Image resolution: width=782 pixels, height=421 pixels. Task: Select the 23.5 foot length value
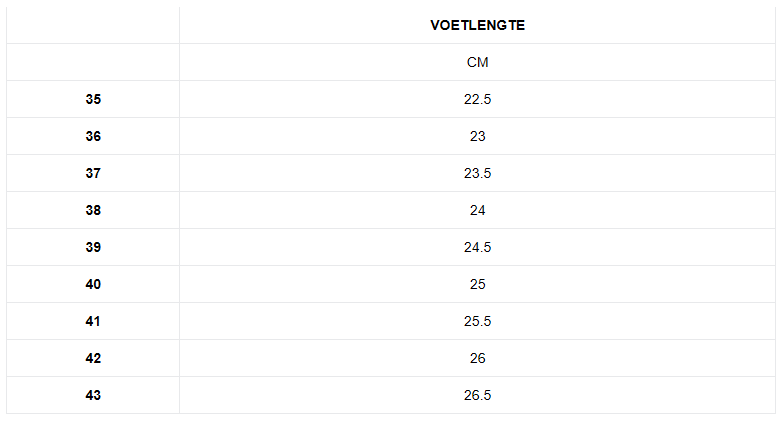[477, 173]
